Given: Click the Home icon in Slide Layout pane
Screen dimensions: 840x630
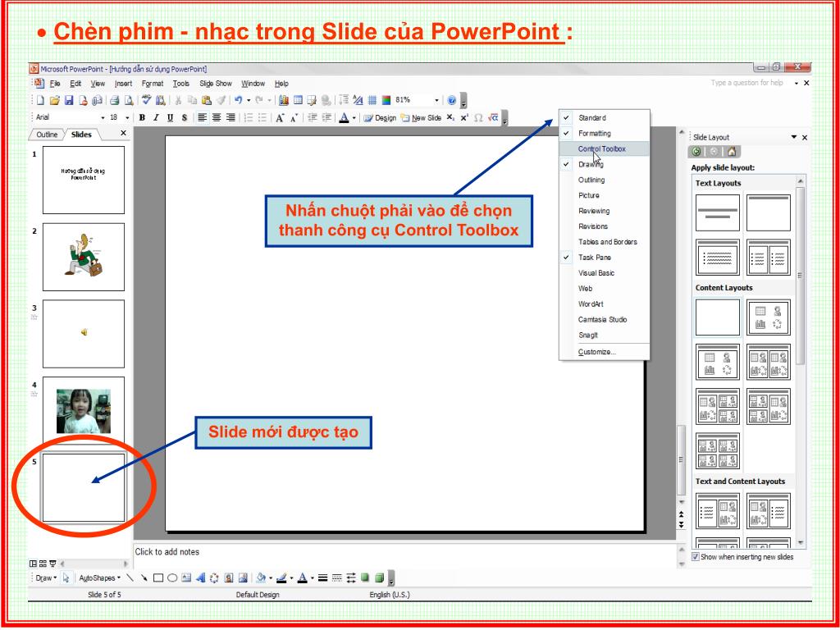Looking at the screenshot, I should [x=731, y=152].
